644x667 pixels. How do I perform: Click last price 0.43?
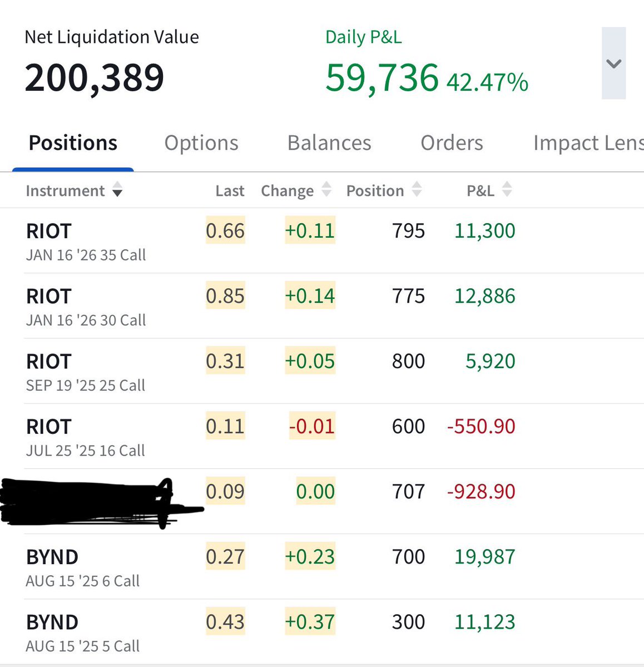point(225,621)
